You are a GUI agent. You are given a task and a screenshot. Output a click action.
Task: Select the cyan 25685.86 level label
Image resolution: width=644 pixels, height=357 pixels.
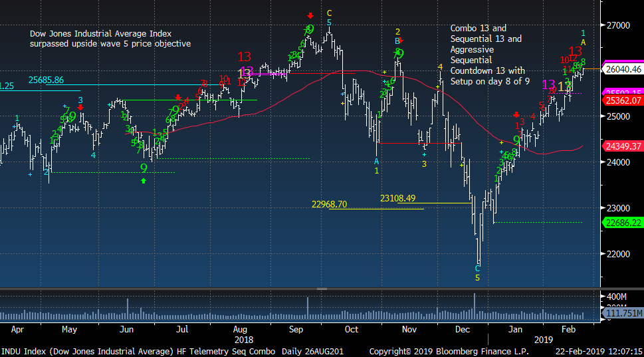click(x=46, y=80)
